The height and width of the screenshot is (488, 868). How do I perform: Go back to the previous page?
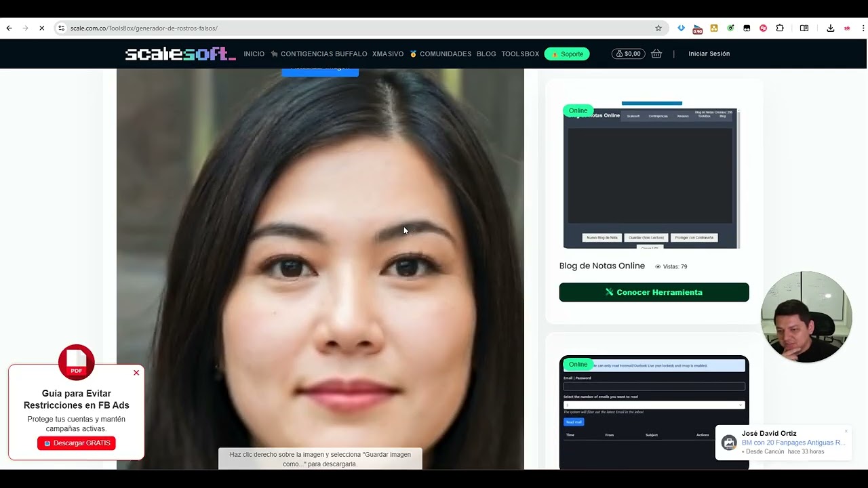tap(9, 28)
